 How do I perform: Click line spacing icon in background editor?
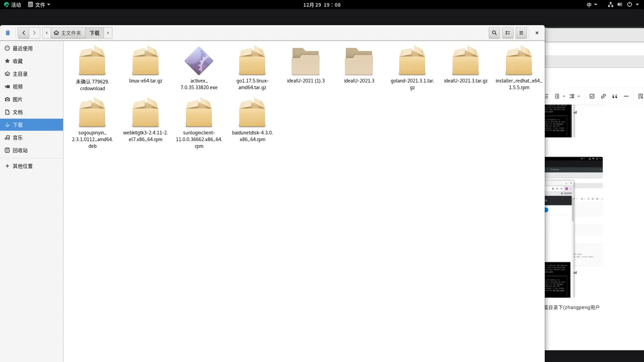[x=572, y=96]
